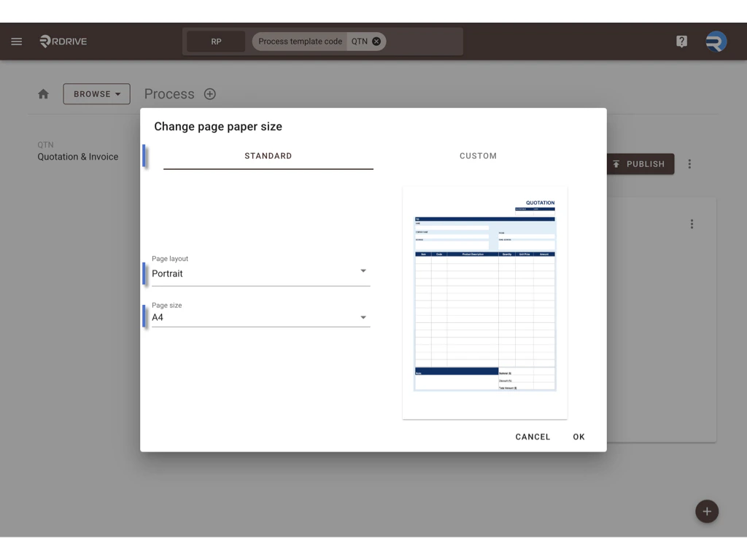Click OK to apply paper size
The image size is (747, 560).
[578, 436]
